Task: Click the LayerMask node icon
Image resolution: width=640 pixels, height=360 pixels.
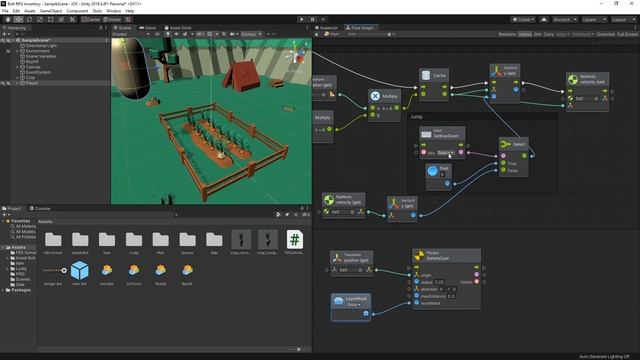Action: pos(338,301)
